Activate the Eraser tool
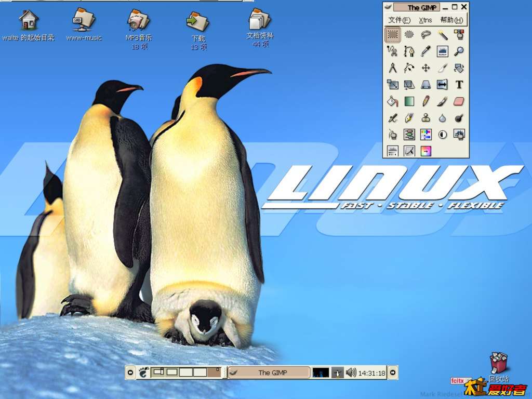 pyautogui.click(x=459, y=101)
